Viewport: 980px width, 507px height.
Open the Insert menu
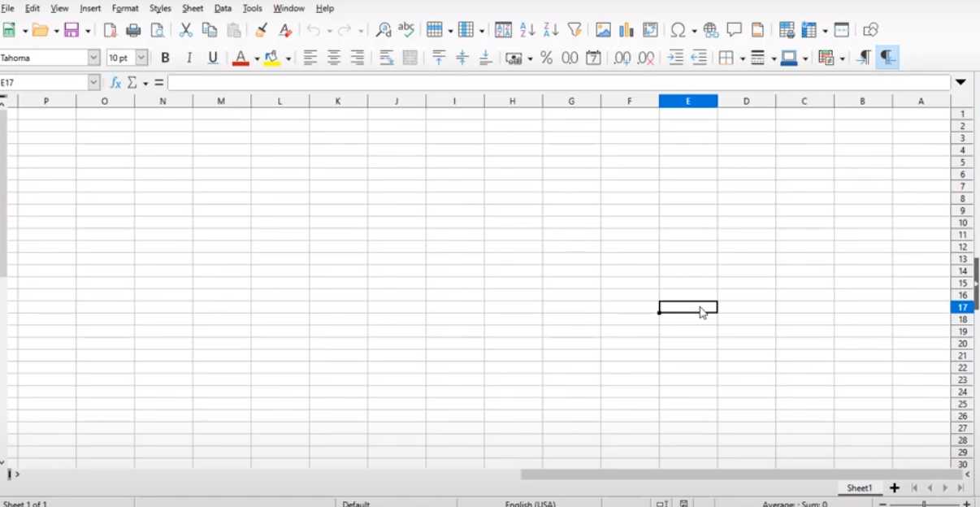(x=90, y=8)
